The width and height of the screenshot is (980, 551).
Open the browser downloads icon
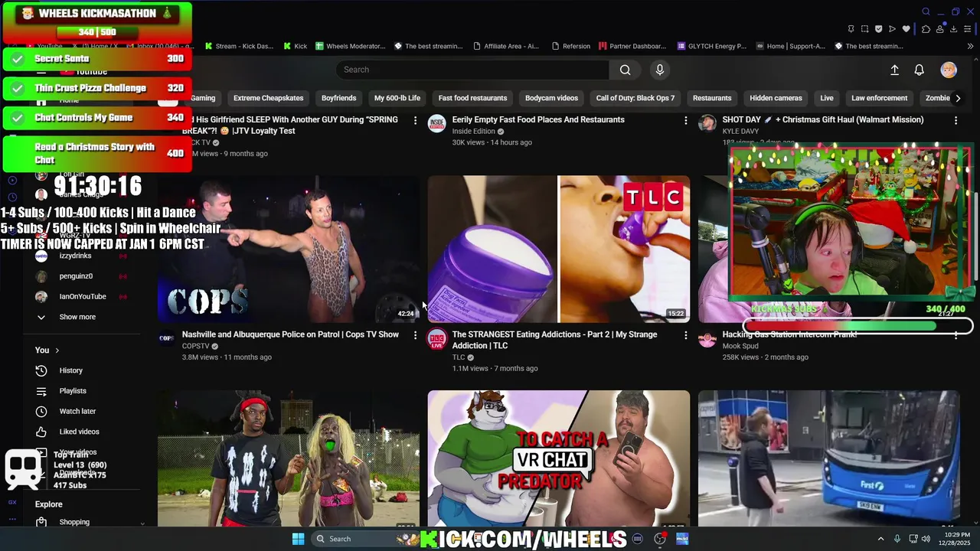click(x=953, y=29)
